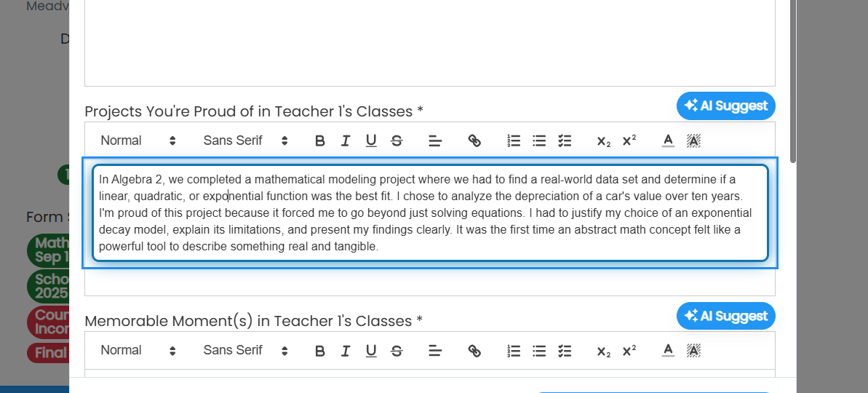Insert checklist in Projects editor toolbar

(x=565, y=140)
